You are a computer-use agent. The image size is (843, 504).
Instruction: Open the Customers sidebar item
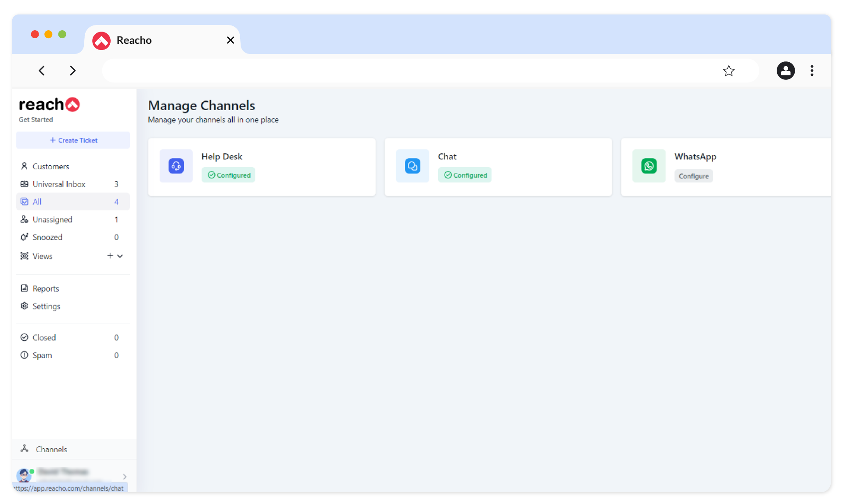(50, 166)
